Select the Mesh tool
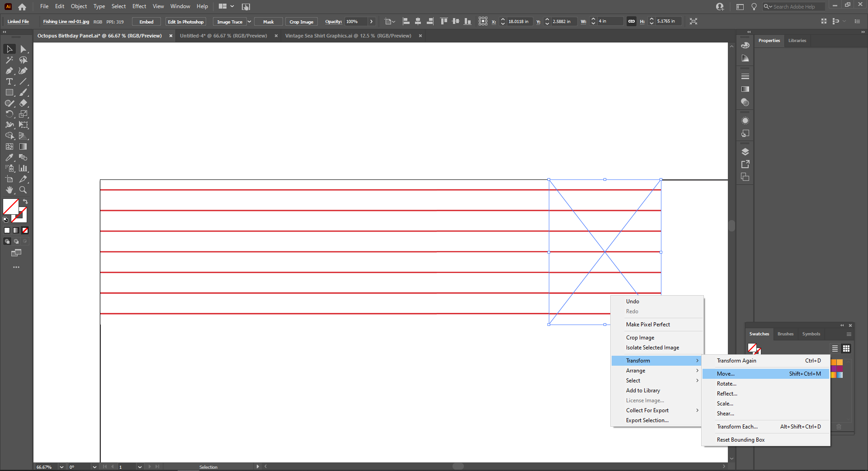 (x=9, y=146)
